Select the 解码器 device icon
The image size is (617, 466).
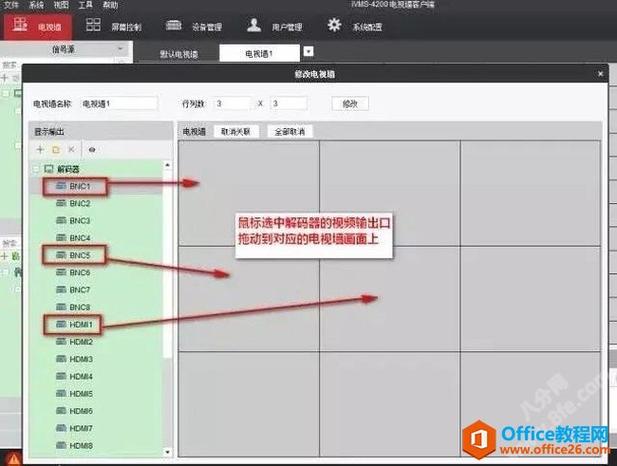click(x=48, y=169)
